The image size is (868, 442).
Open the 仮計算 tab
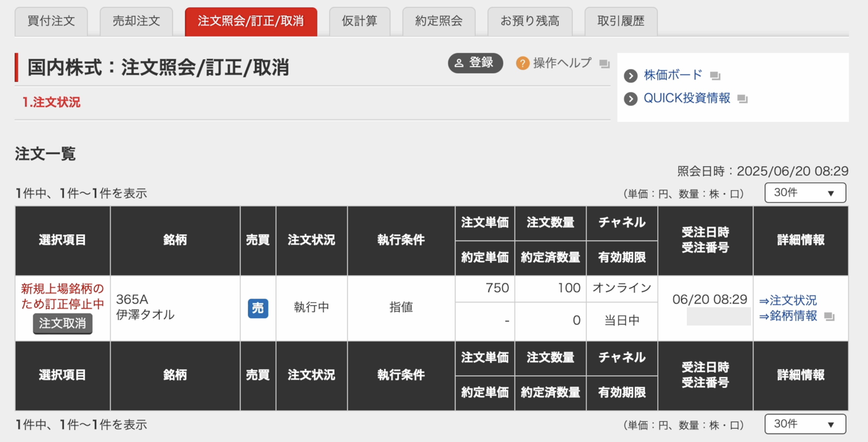coord(359,21)
